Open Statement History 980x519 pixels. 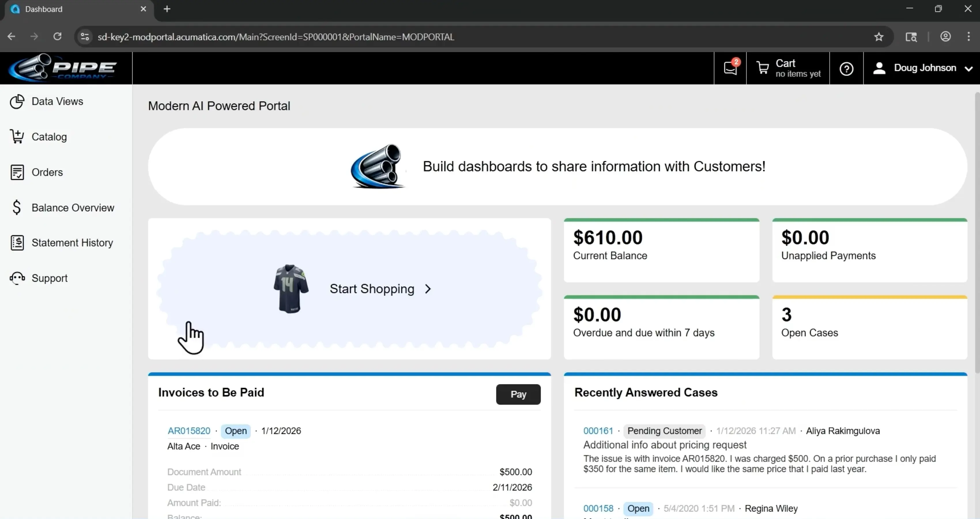pos(72,242)
